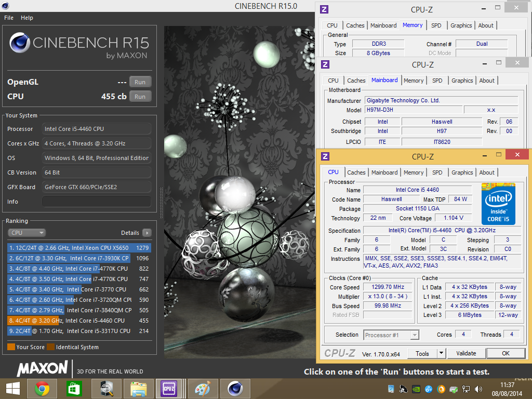Open the File menu in Cinebench

(x=9, y=18)
